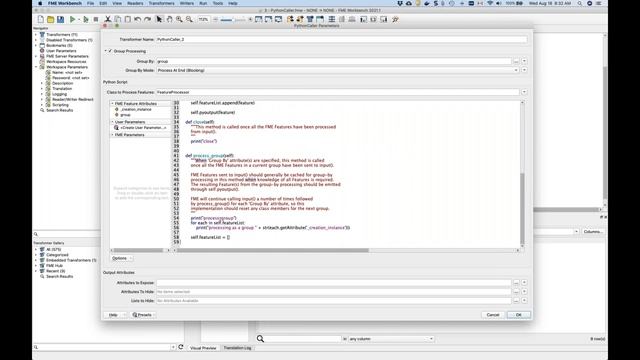Click the Transformer Name field
Image resolution: width=640 pixels, height=360 pixels.
point(342,40)
